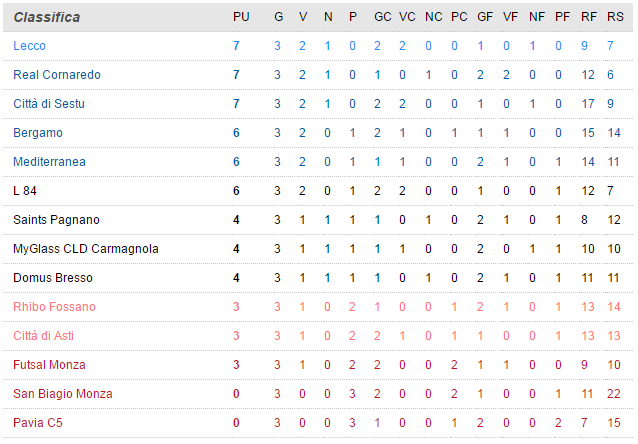Screen dimensions: 638x444
Task: Select the GC column header
Action: [x=382, y=17]
